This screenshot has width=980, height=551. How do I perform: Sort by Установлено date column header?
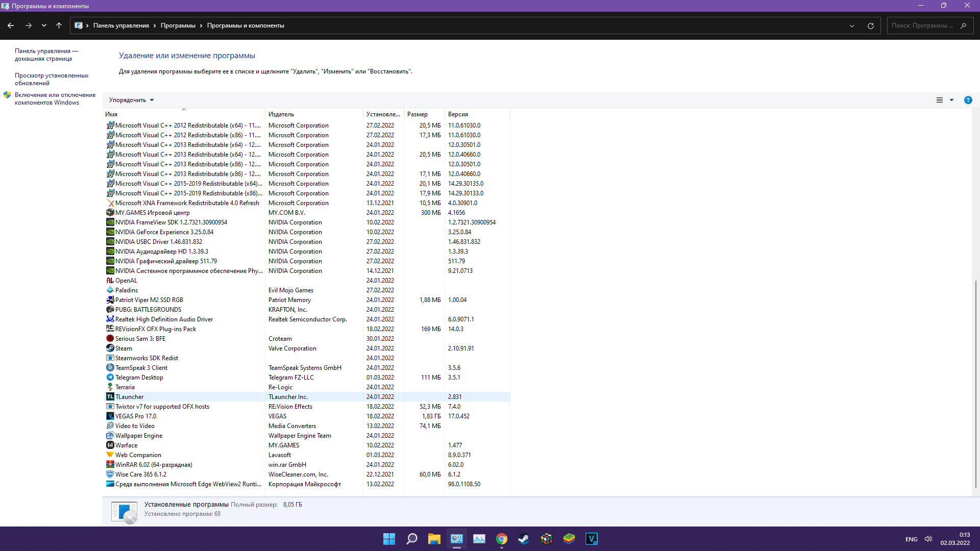[383, 114]
